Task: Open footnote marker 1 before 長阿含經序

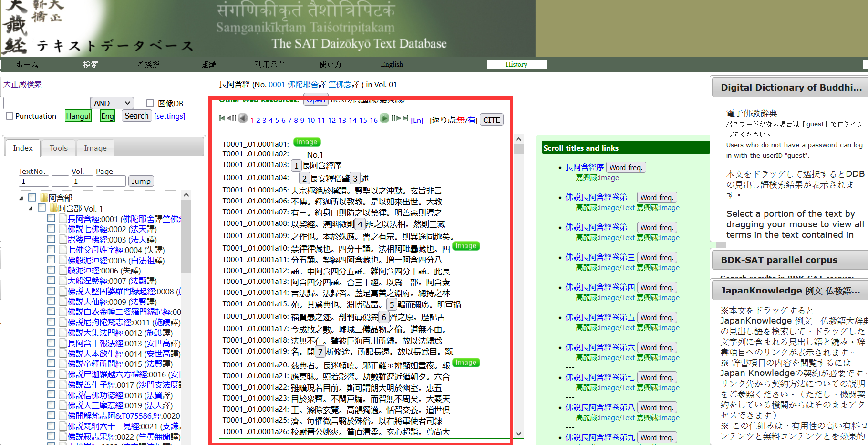Action: pyautogui.click(x=297, y=165)
